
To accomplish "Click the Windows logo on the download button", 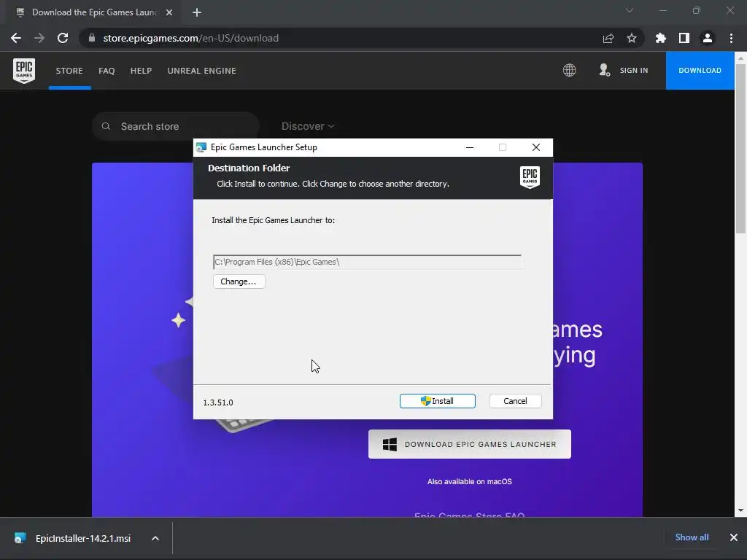I will [x=390, y=444].
